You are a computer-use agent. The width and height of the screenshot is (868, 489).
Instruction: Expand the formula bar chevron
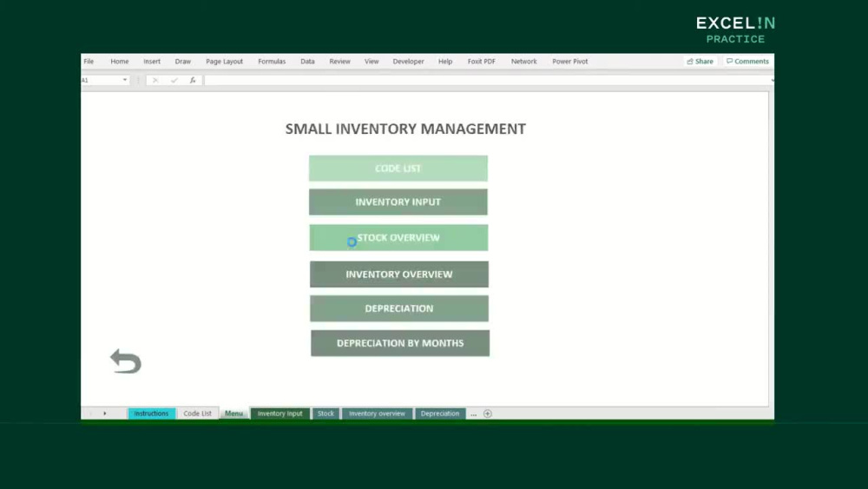[772, 80]
